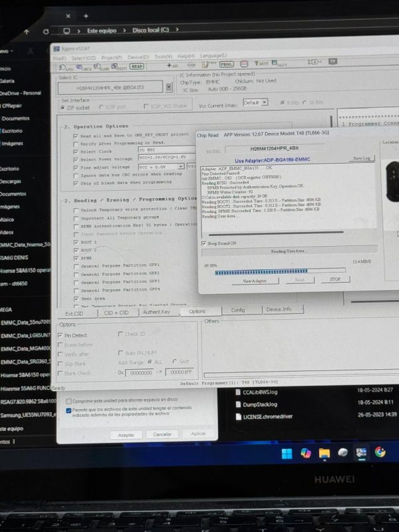Open Copilot from the taskbar

(306, 454)
